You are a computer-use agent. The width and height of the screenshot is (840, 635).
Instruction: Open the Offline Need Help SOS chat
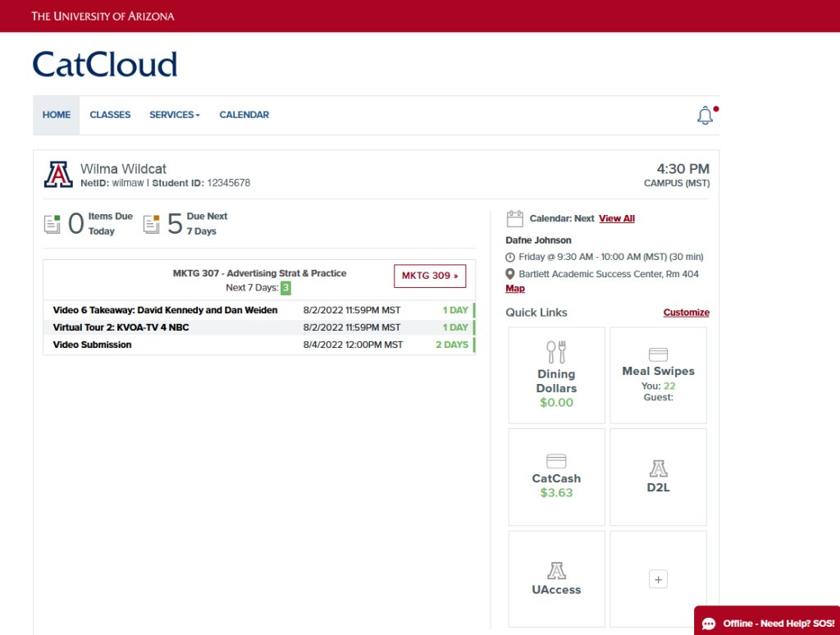tap(769, 624)
